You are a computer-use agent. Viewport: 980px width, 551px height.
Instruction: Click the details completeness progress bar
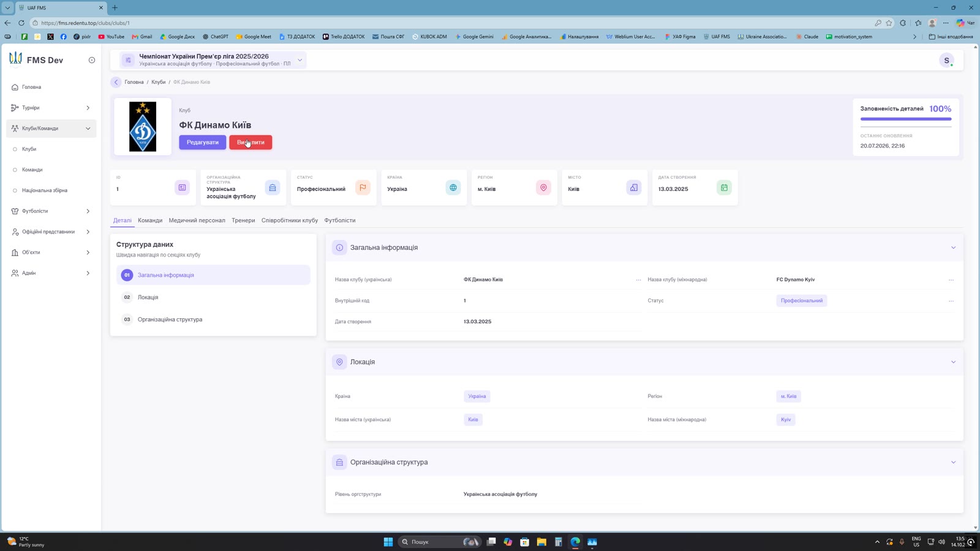pyautogui.click(x=906, y=119)
